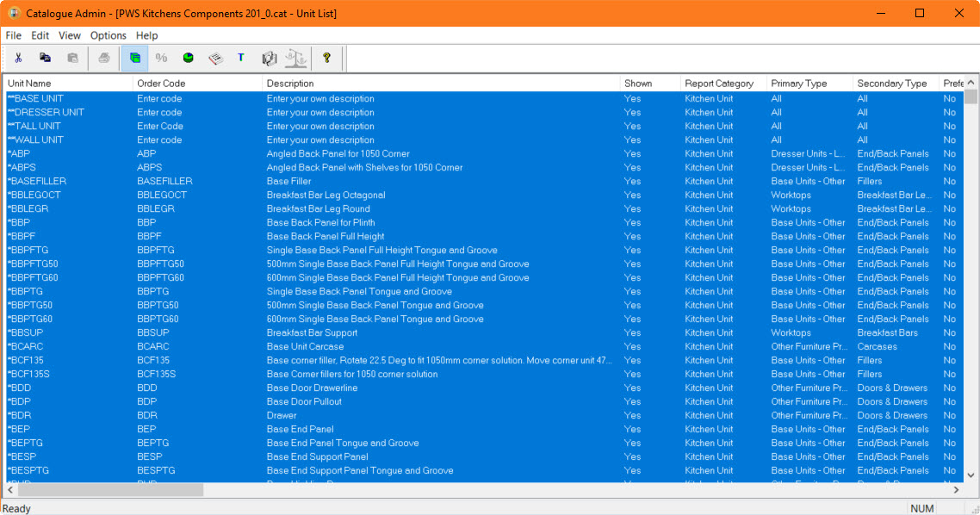Open the View menu
980x515 pixels.
70,35
